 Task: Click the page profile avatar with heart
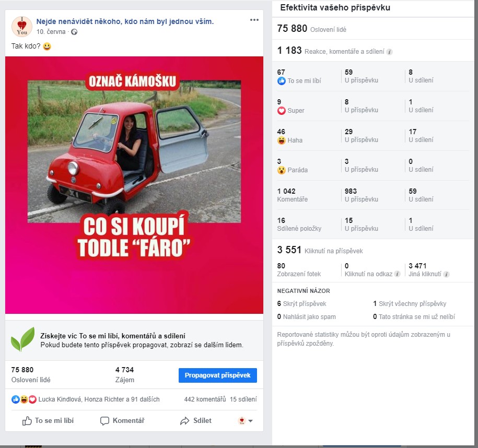click(x=21, y=27)
